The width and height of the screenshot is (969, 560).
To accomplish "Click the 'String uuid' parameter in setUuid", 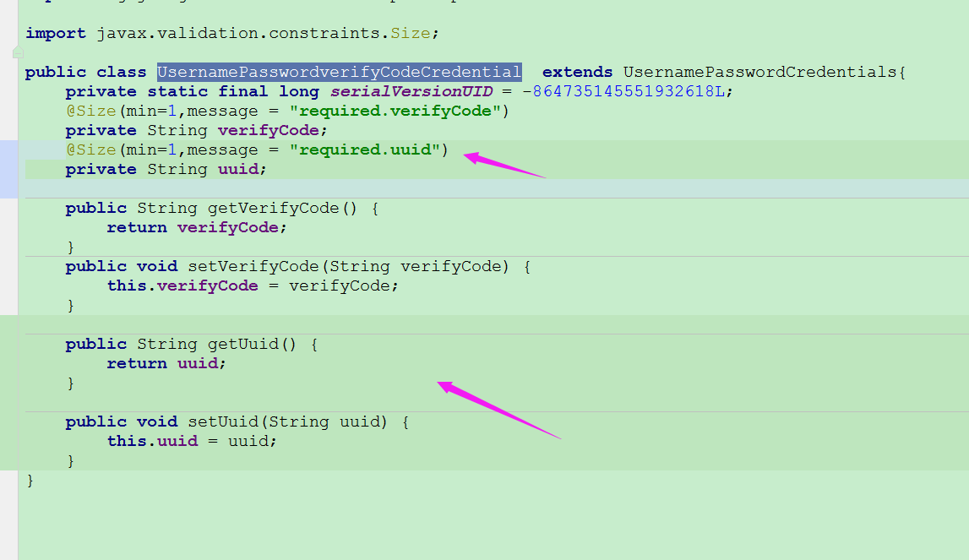I will tap(324, 421).
